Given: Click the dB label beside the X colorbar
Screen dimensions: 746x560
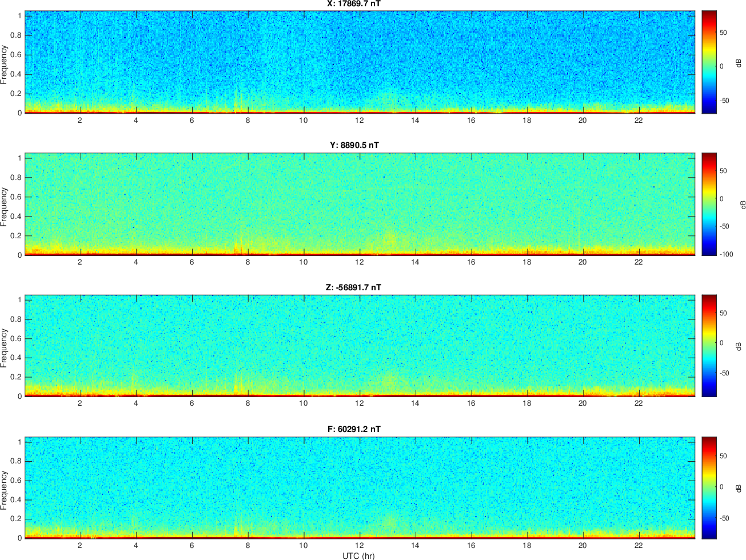Looking at the screenshot, I should (x=738, y=63).
